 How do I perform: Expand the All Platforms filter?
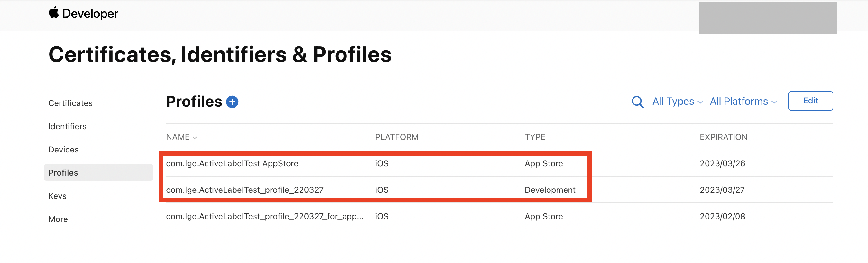coord(743,101)
